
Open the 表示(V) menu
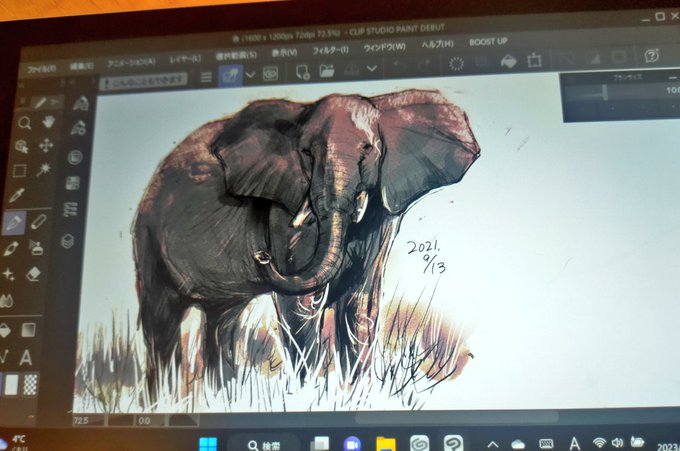coord(284,53)
